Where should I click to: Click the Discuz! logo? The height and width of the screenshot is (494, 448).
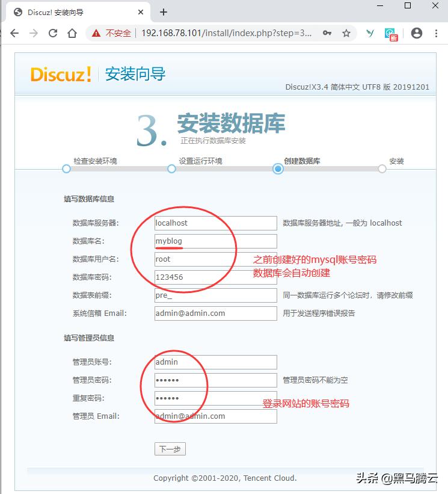(61, 75)
